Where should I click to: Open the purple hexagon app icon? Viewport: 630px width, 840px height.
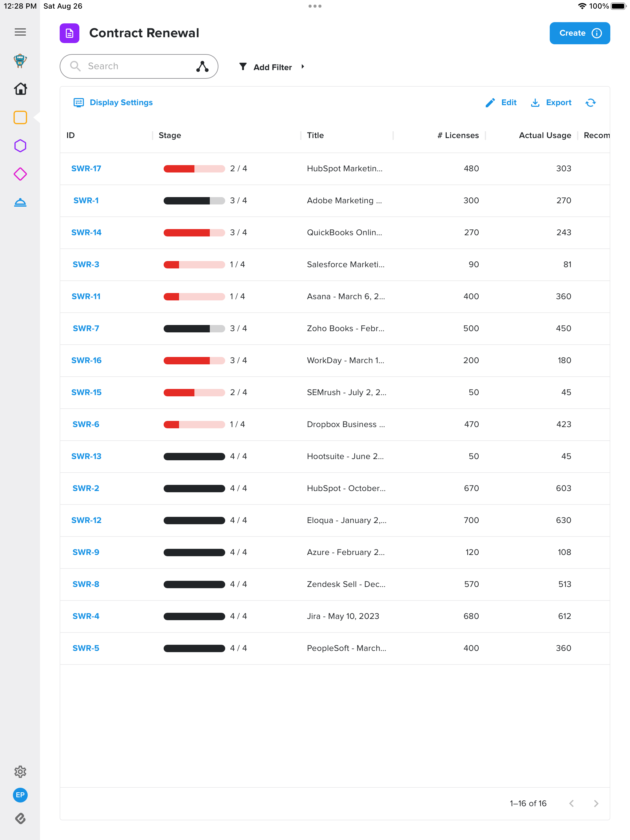click(20, 146)
